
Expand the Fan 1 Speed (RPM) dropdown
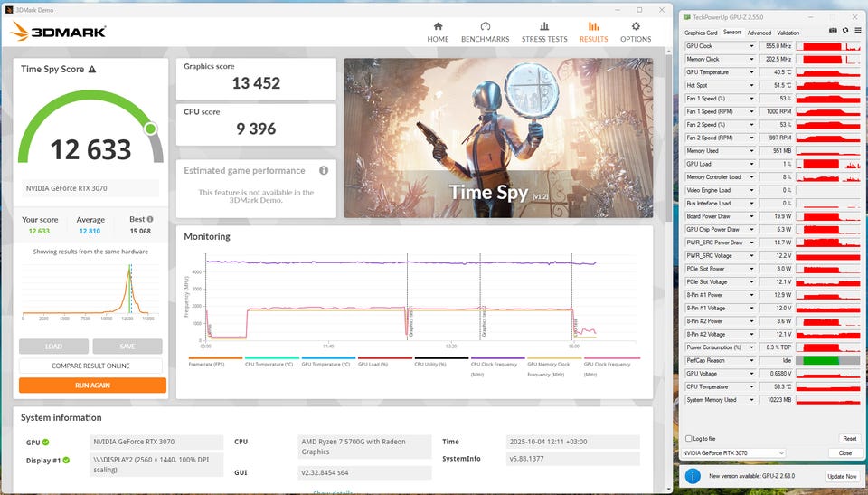(x=751, y=111)
